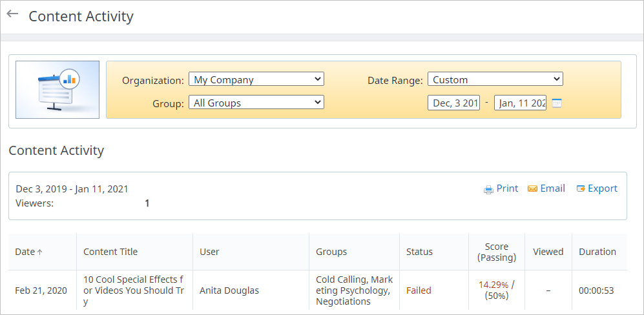Open the calendar date picker icon

point(557,103)
